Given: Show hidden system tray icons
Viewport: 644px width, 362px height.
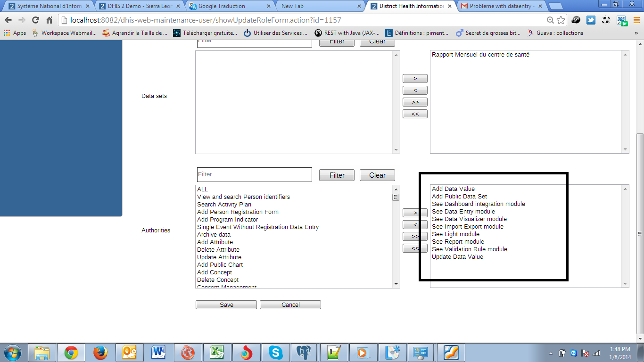Looking at the screenshot, I should (551, 353).
